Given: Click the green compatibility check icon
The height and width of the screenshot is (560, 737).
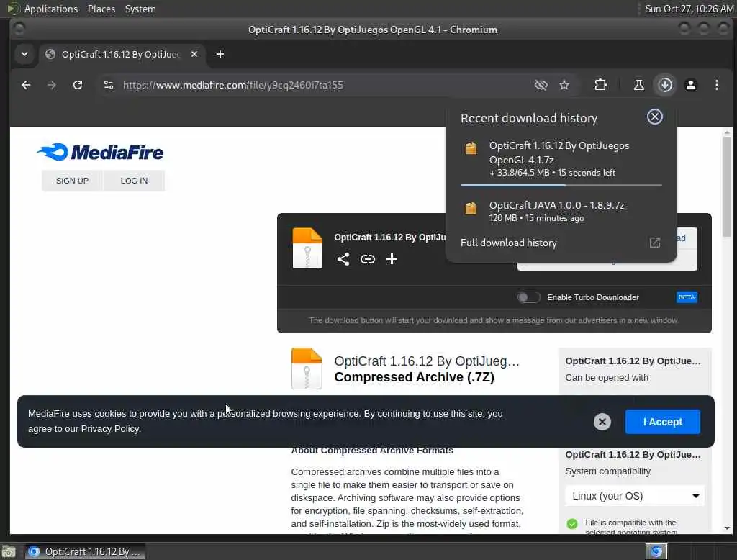Looking at the screenshot, I should point(572,524).
